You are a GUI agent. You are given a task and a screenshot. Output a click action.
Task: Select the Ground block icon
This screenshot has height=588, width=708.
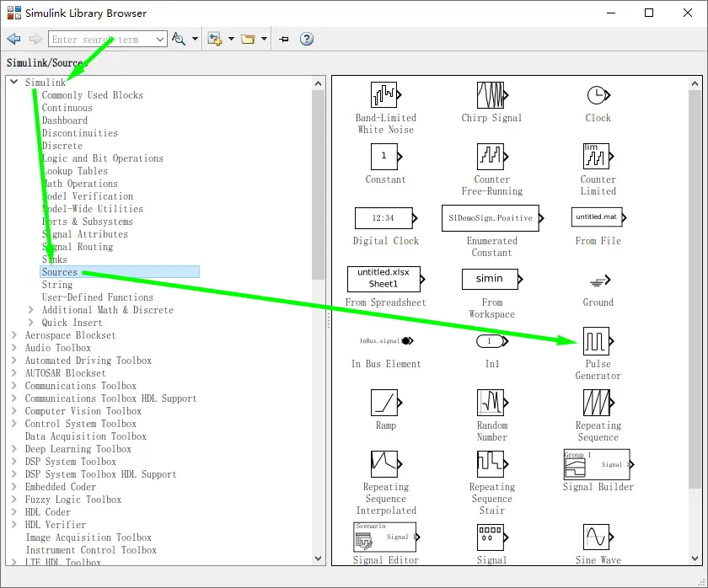point(600,281)
